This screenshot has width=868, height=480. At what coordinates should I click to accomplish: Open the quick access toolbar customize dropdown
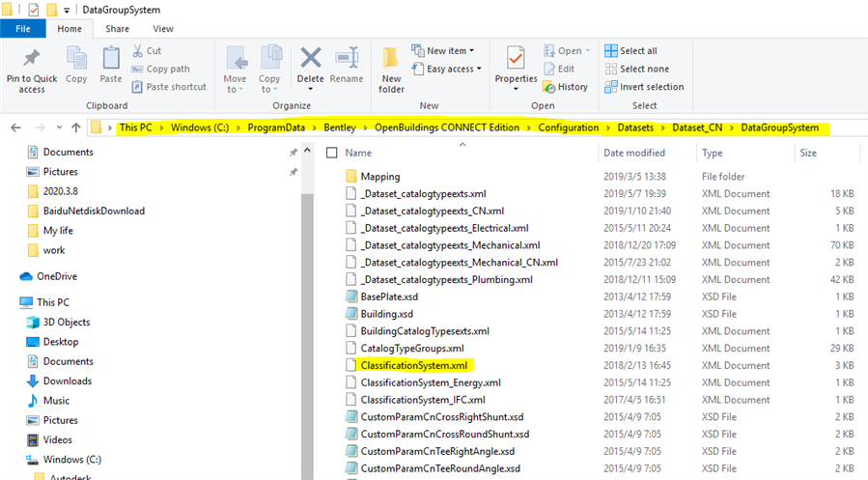[x=67, y=10]
